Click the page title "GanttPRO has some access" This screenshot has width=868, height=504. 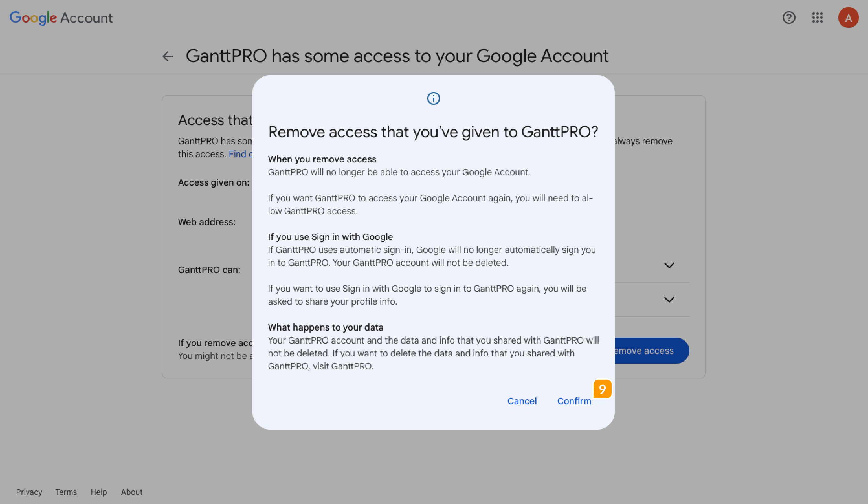click(x=397, y=56)
